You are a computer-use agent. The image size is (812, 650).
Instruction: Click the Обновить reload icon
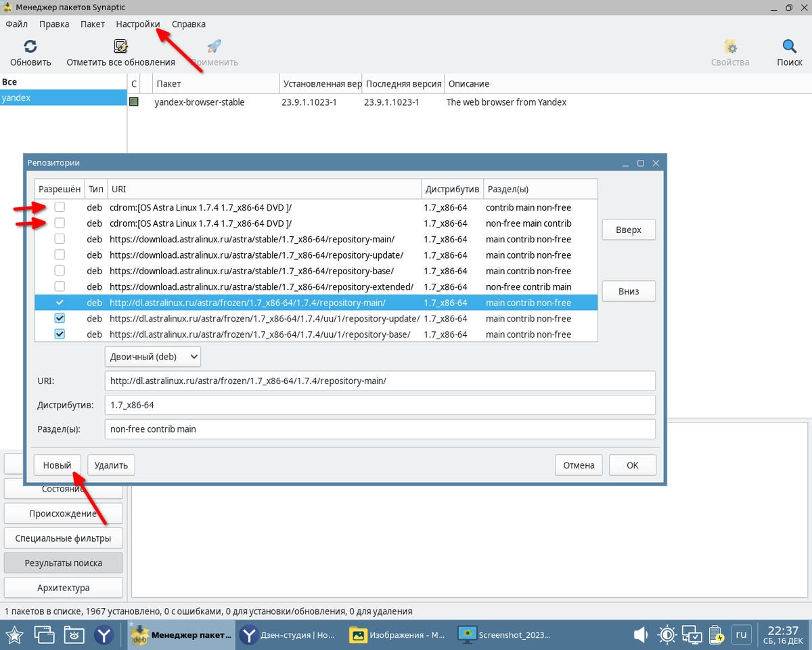click(30, 47)
